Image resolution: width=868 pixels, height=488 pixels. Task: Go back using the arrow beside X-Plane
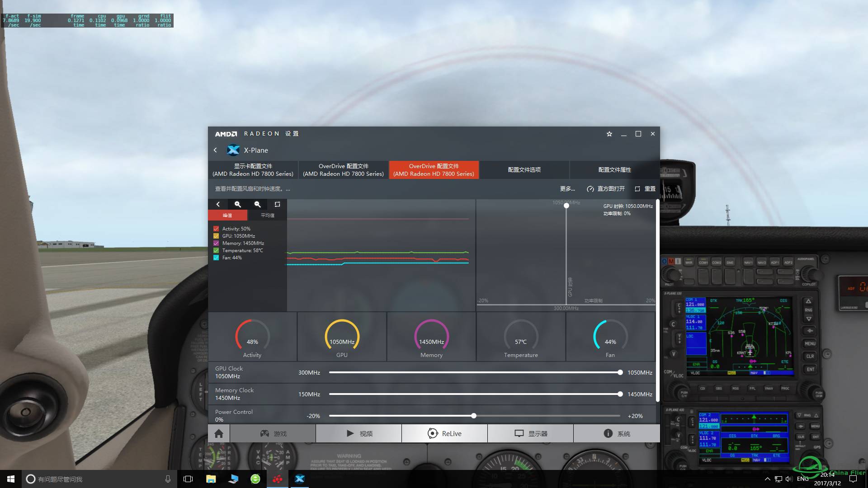point(216,150)
